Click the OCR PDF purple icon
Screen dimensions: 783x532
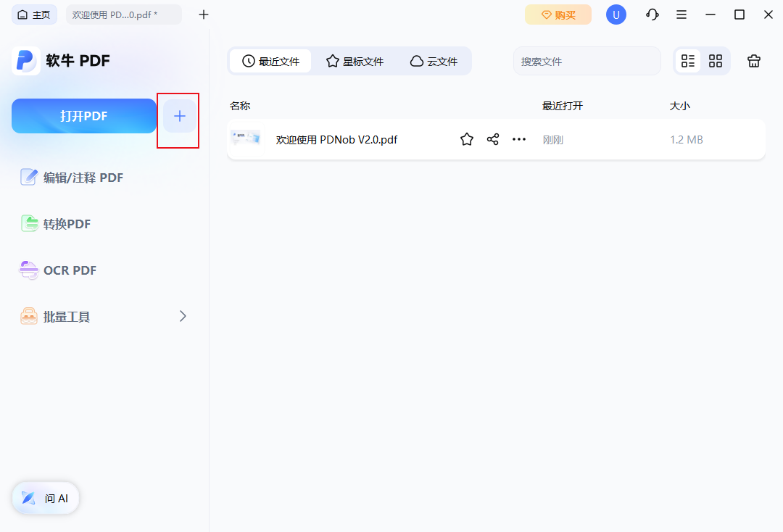(28, 270)
